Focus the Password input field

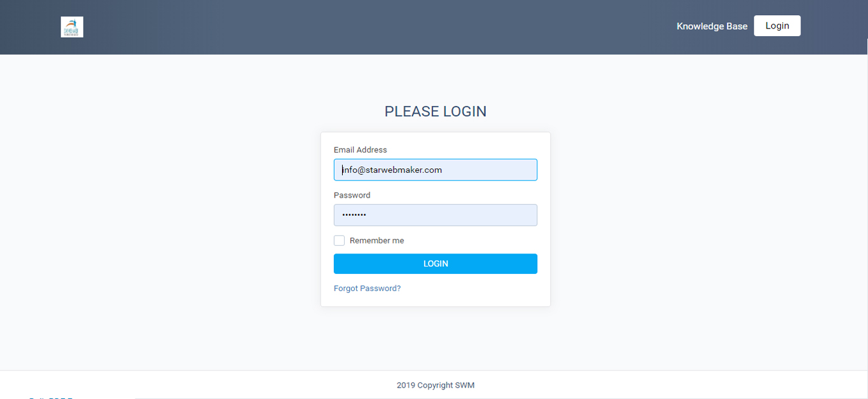point(436,215)
